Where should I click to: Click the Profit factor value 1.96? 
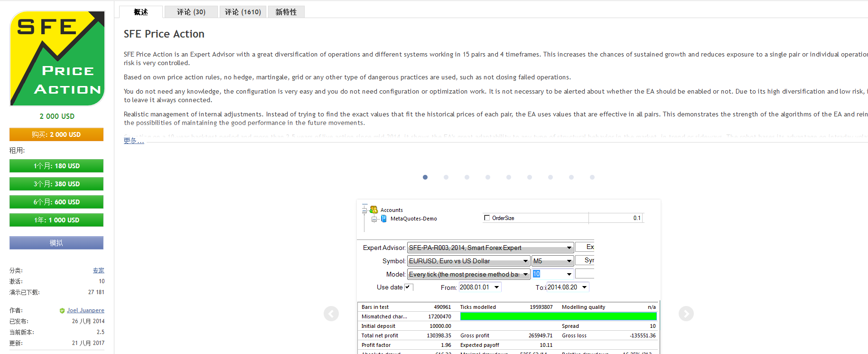[x=446, y=345]
